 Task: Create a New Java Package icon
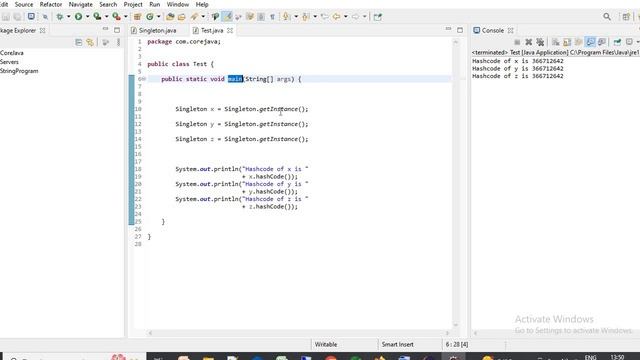tap(138, 17)
